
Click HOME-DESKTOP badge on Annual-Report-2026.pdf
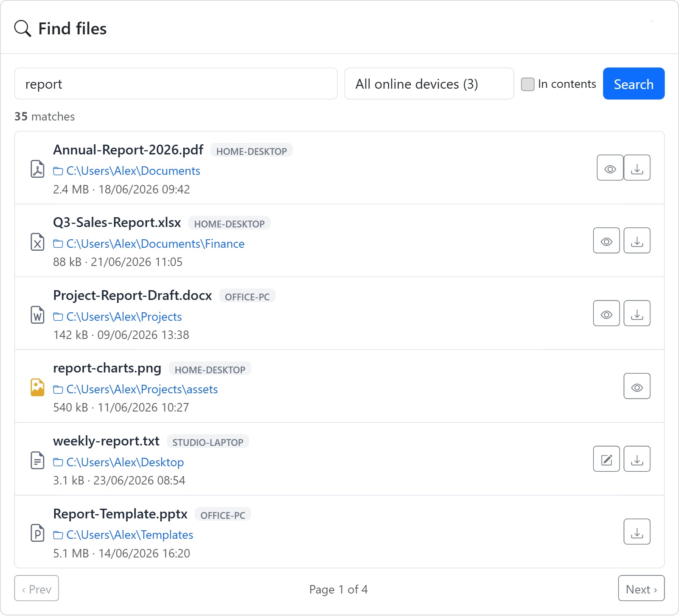[252, 151]
